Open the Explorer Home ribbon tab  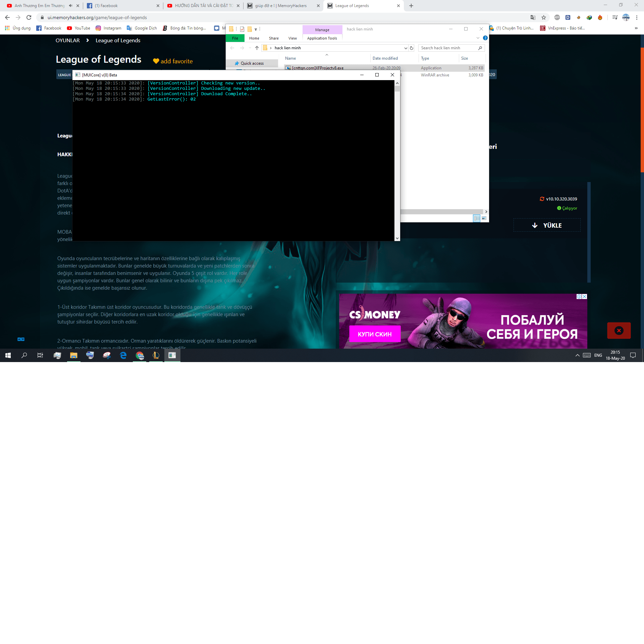(254, 38)
